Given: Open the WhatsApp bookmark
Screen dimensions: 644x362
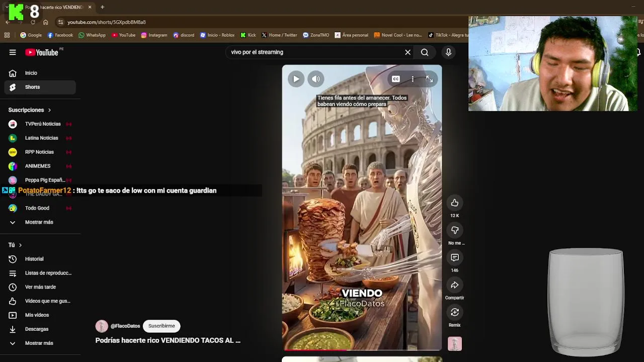Looking at the screenshot, I should tap(92, 35).
